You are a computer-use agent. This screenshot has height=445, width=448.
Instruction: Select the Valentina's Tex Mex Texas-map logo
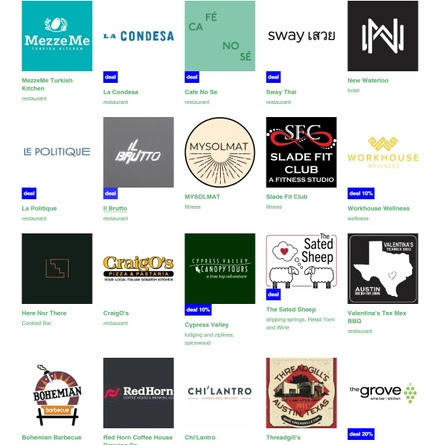coord(383,268)
